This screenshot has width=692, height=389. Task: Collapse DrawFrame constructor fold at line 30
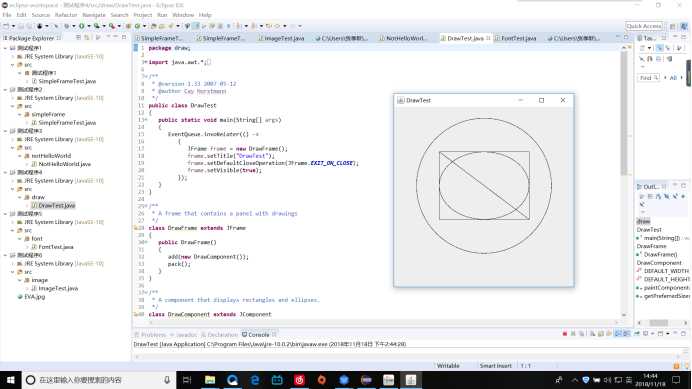pos(145,242)
